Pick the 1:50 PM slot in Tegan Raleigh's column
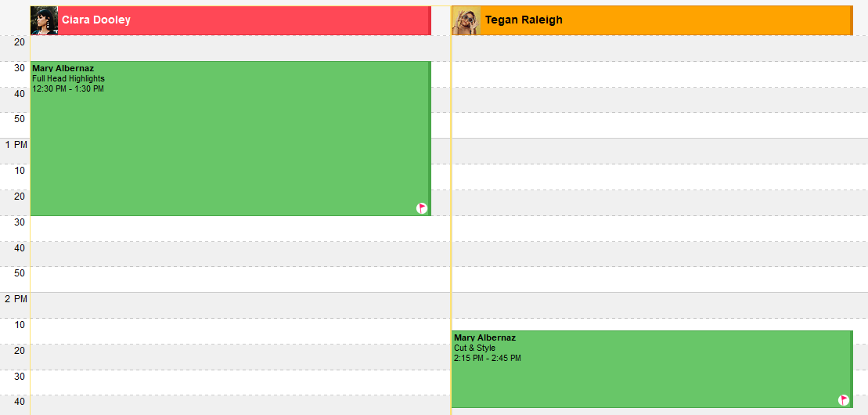Screen dimensions: 868x415 tap(659, 280)
